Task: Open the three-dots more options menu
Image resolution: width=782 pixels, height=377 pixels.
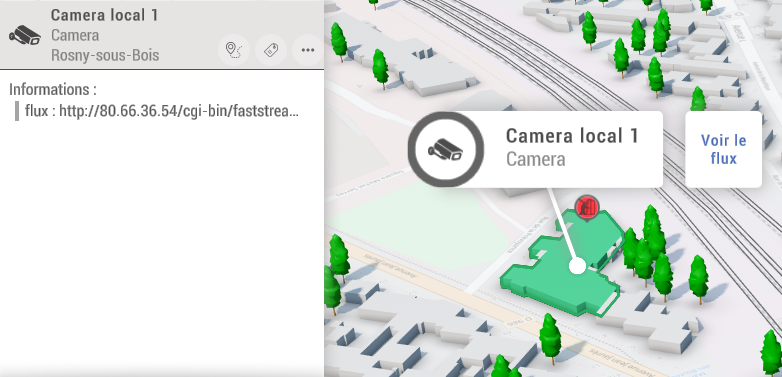Action: [x=308, y=50]
